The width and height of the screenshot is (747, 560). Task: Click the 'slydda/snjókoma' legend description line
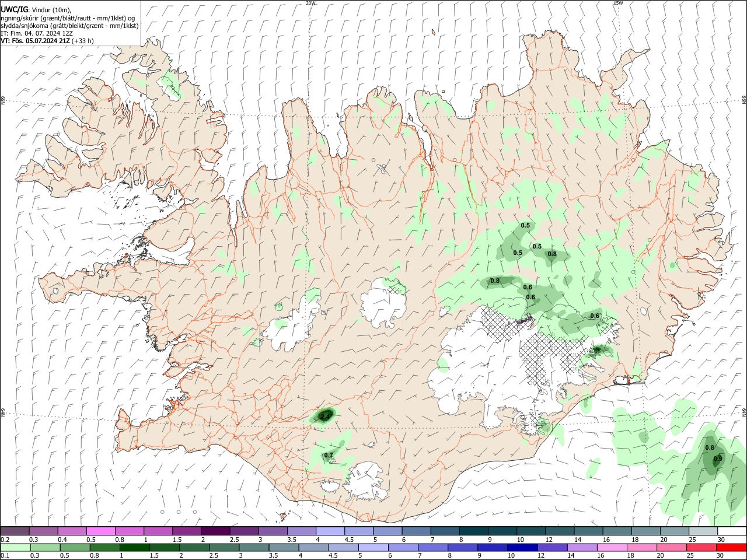coord(69,26)
